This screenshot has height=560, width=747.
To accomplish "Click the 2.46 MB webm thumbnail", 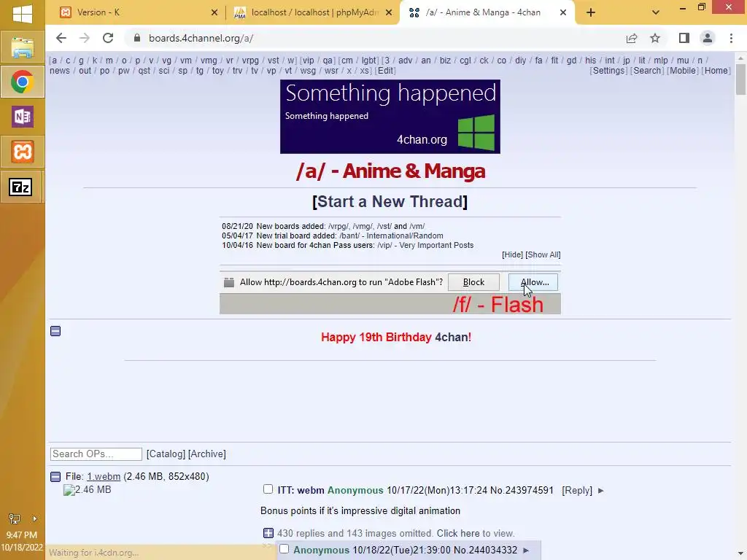I will tap(88, 490).
